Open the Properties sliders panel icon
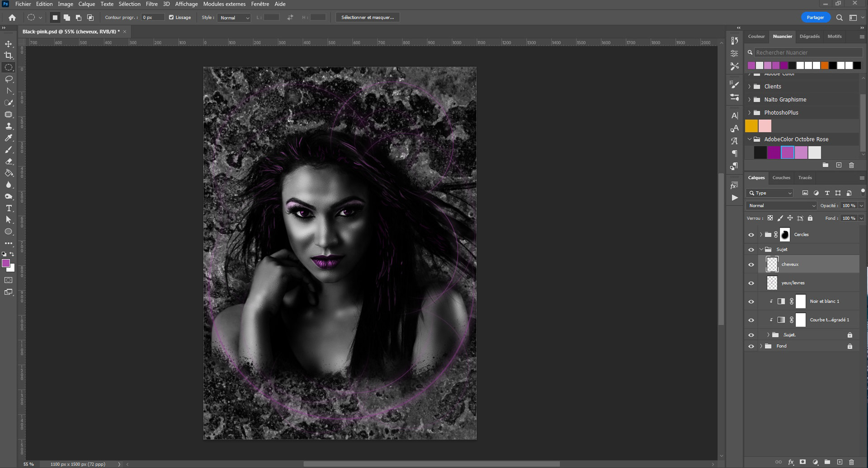The height and width of the screenshot is (468, 868). point(734,53)
